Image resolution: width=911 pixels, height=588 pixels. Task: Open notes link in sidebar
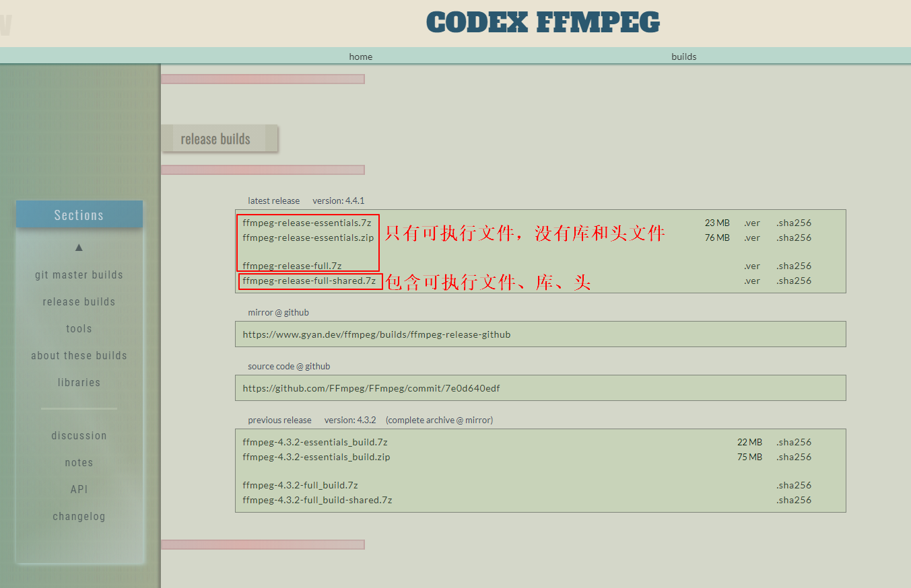tap(79, 462)
